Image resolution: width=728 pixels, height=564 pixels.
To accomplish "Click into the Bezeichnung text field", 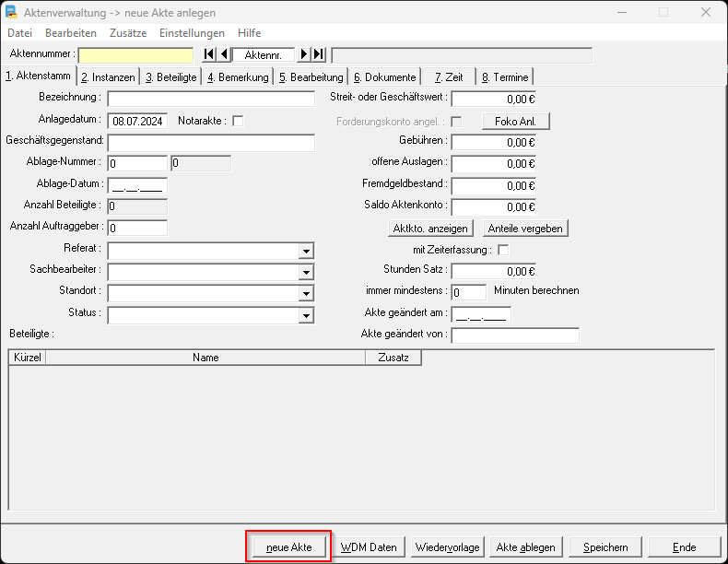I will click(x=211, y=99).
